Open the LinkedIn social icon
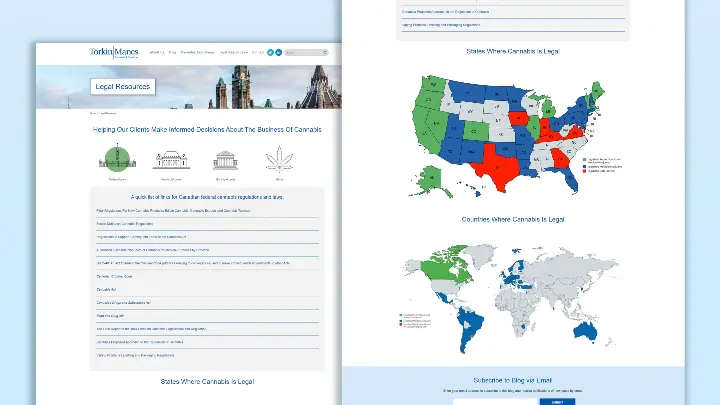Screen dimensions: 720x405 pos(277,52)
